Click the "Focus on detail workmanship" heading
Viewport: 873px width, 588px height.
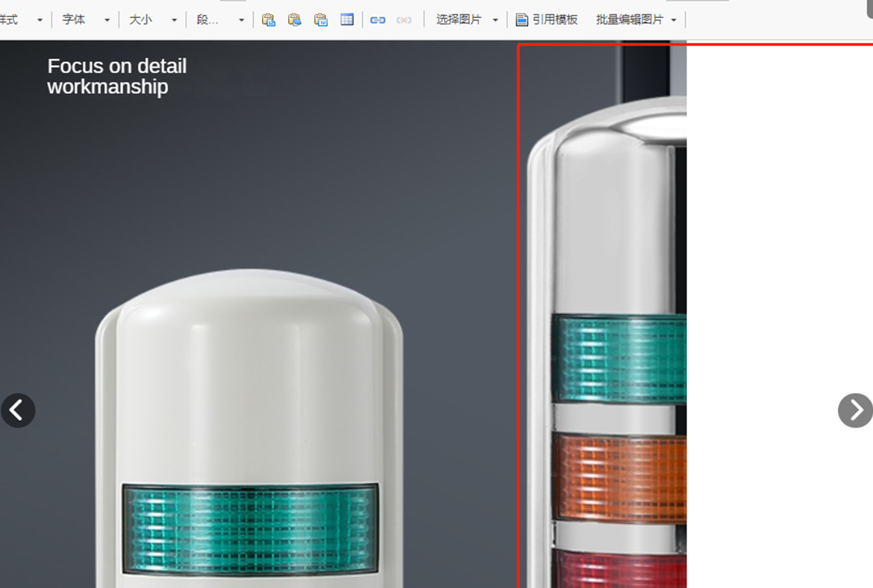click(x=117, y=76)
